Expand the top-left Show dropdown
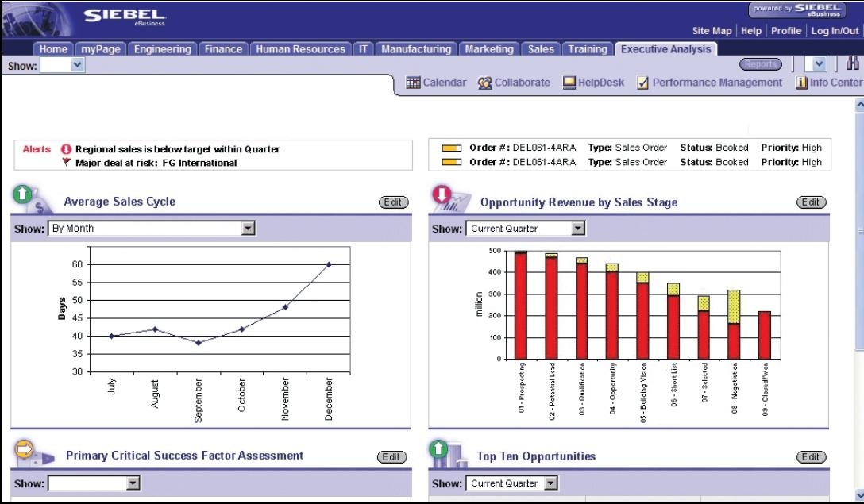The height and width of the screenshot is (504, 864). point(78,65)
